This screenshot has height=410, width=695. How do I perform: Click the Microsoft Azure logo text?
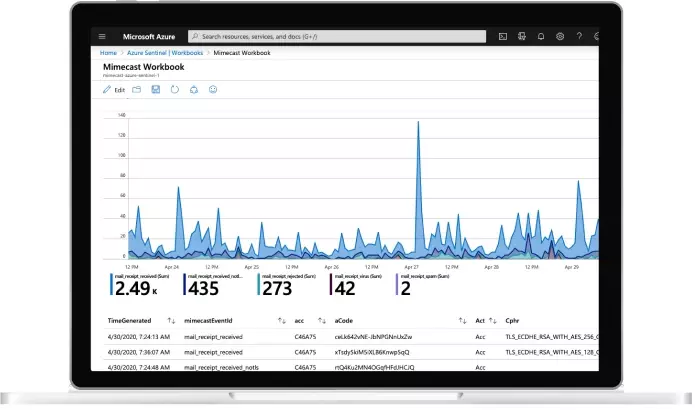149,37
